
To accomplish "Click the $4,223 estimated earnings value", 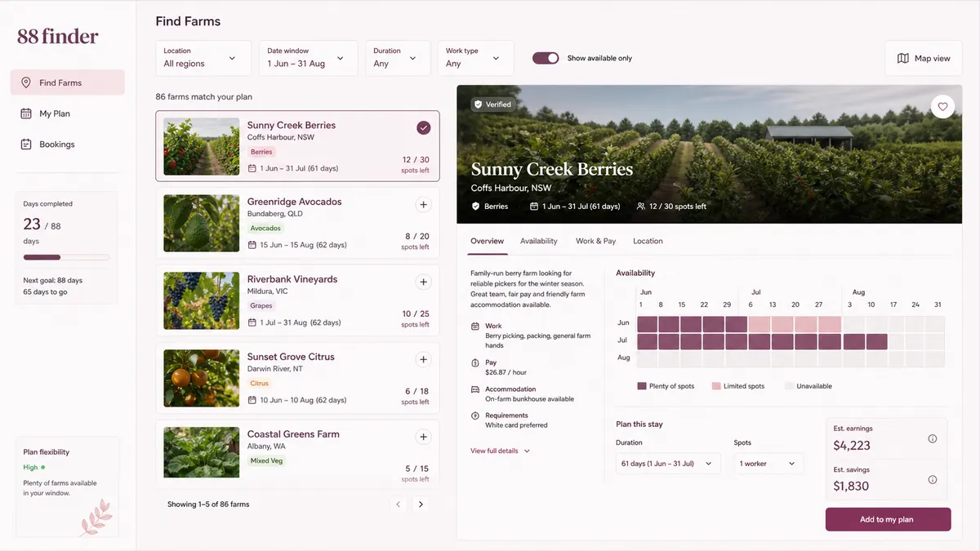I will (x=852, y=446).
